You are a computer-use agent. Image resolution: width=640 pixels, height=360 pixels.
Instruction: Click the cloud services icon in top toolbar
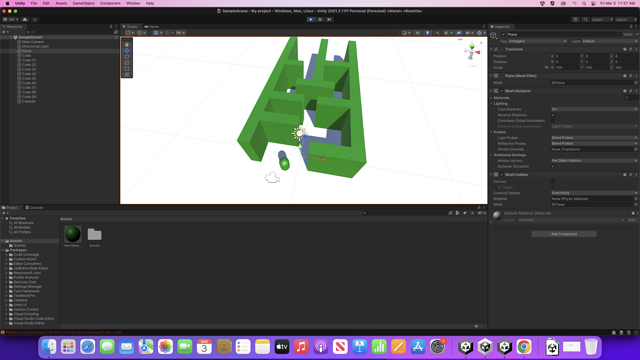coord(25,19)
